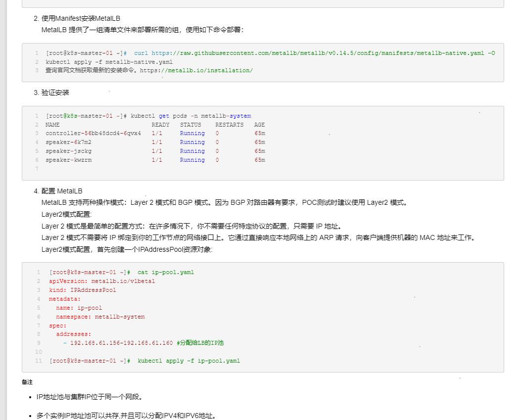The height and width of the screenshot is (420, 520).
Task: Click line 'name: ip-pool'
Action: [x=79, y=308]
